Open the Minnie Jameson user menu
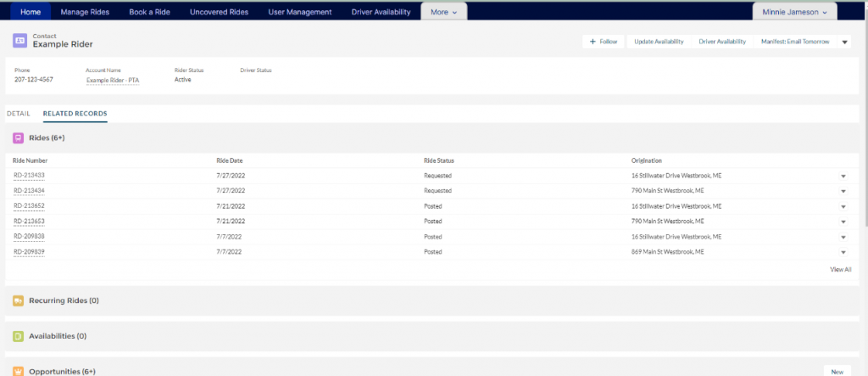 click(x=794, y=12)
